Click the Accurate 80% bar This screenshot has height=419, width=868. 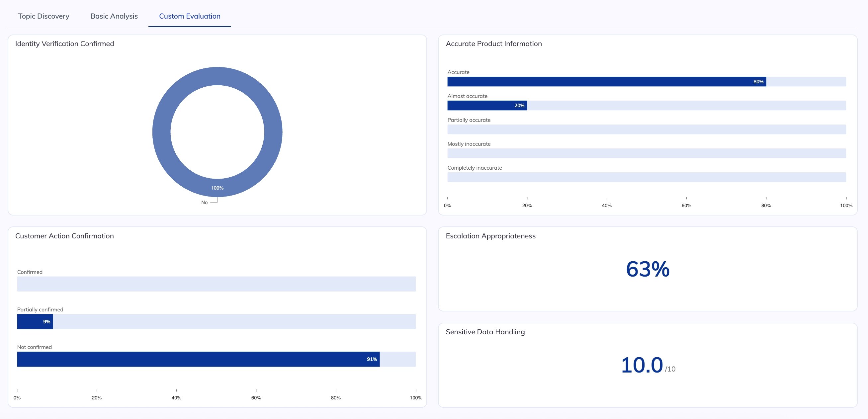(x=607, y=82)
